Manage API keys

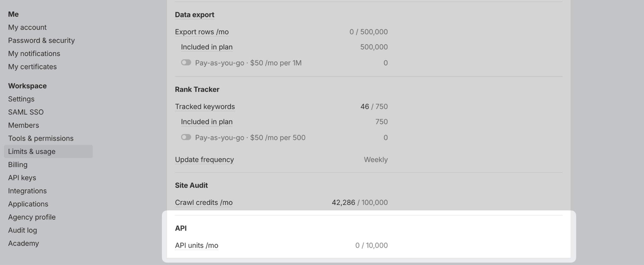(x=22, y=178)
